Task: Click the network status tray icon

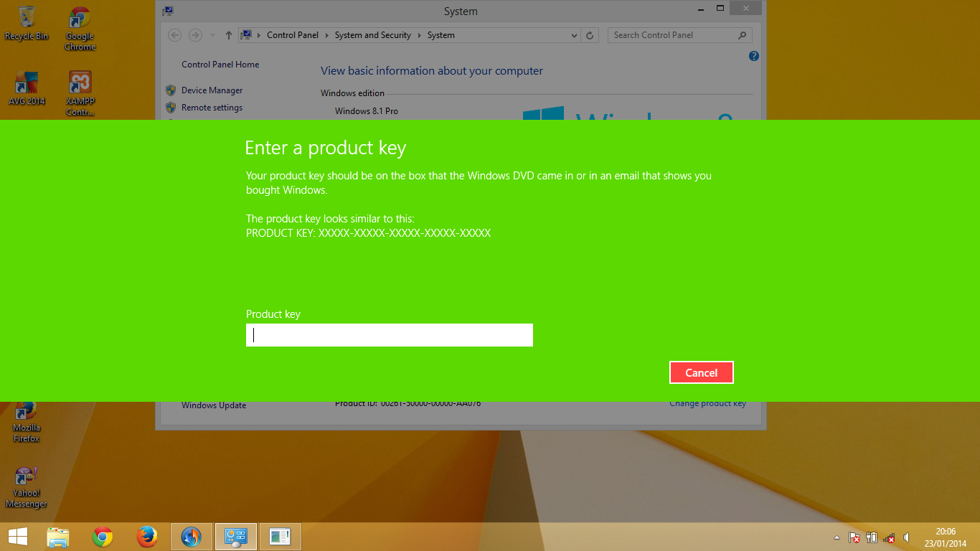Action: point(888,537)
